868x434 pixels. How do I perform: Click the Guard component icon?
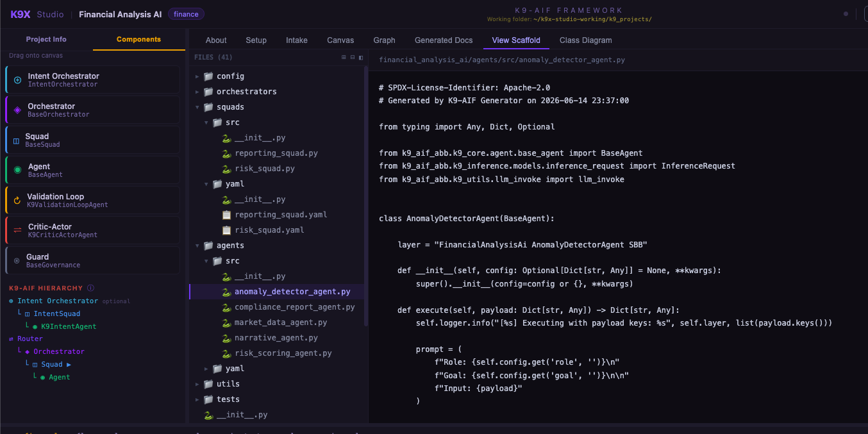17,261
